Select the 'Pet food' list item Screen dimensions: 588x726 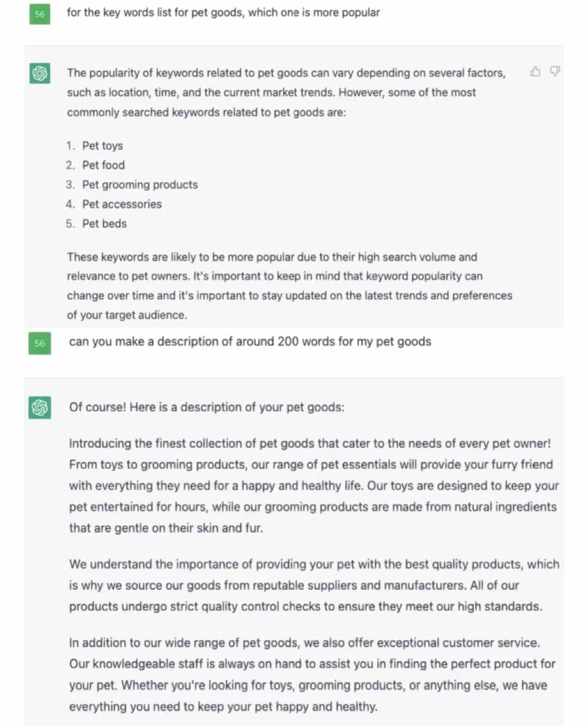pos(103,165)
